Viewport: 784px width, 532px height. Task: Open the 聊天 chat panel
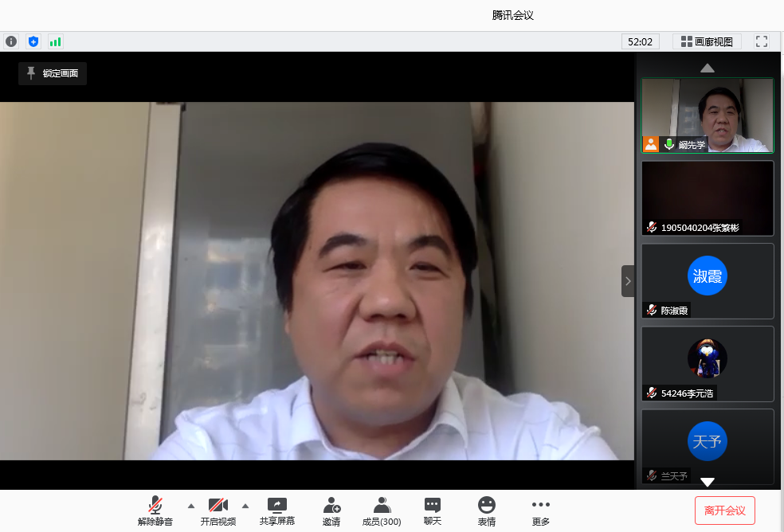coord(433,510)
